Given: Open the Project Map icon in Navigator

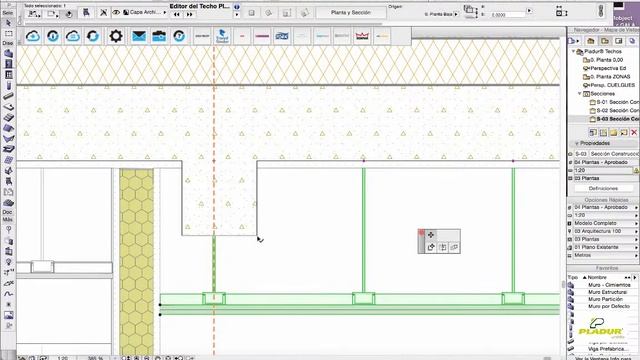Looking at the screenshot, I should tap(591, 41).
